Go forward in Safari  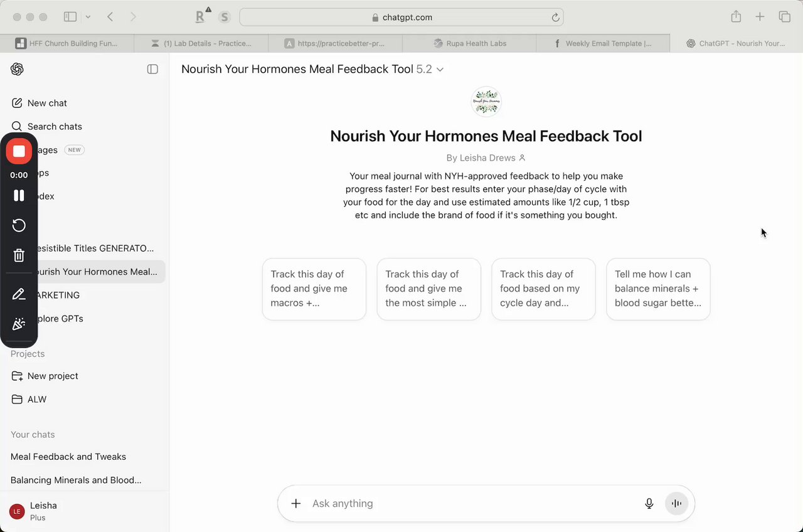tap(133, 17)
